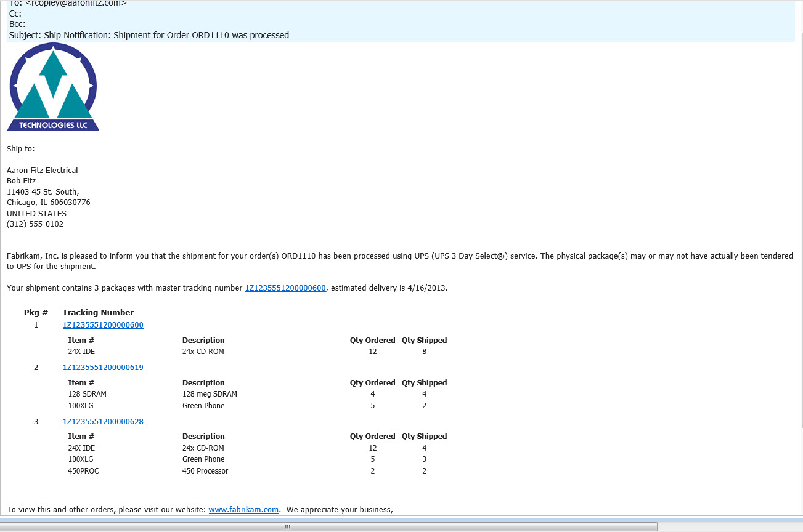Viewport: 803px width, 532px height.
Task: Visit the www.fabrikam.com website link
Action: click(x=243, y=510)
